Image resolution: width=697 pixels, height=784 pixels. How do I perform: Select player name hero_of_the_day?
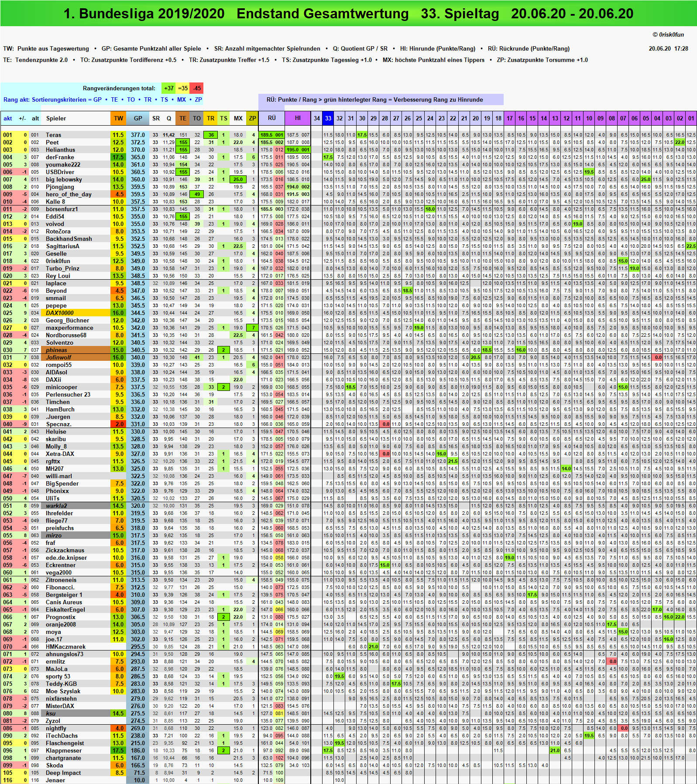(x=69, y=195)
